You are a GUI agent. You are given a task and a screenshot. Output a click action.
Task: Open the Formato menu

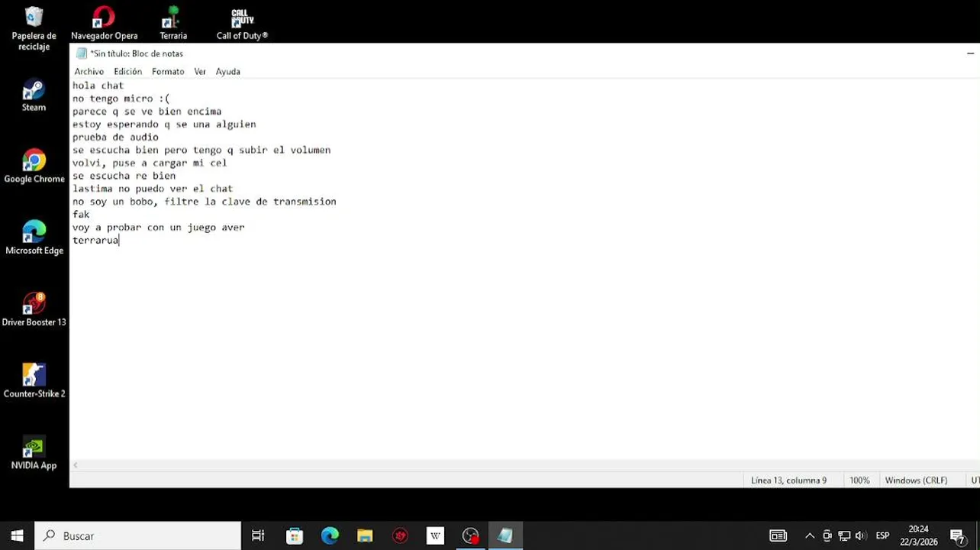pos(168,71)
